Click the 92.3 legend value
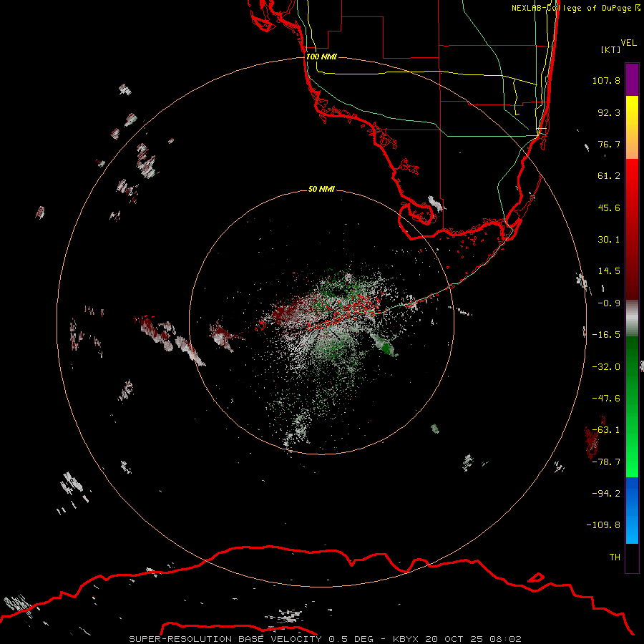The image size is (644, 644). [x=609, y=112]
